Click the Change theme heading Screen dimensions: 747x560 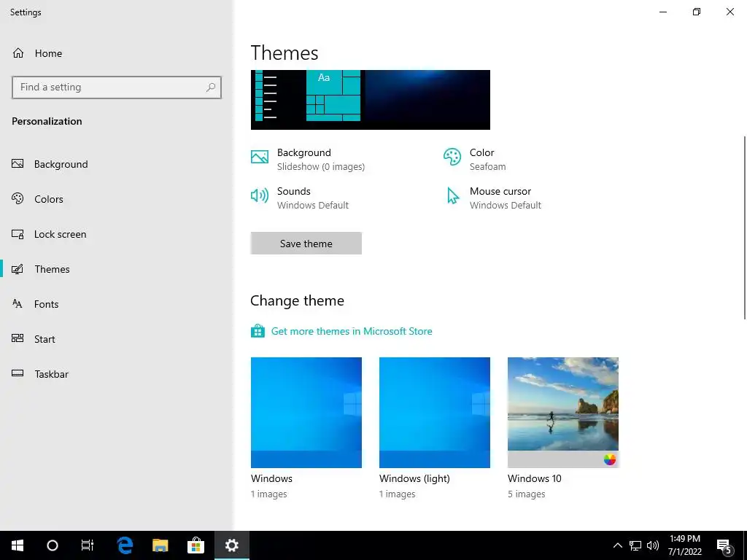tap(298, 300)
